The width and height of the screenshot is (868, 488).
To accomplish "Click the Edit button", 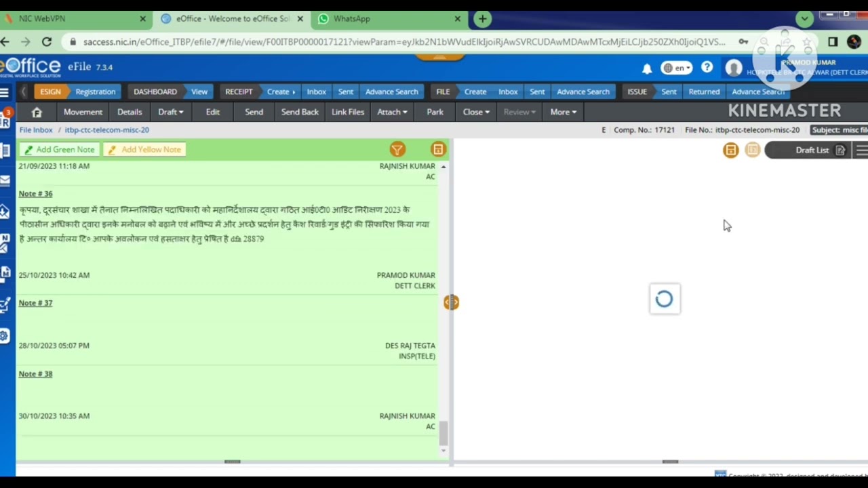I will tap(213, 112).
